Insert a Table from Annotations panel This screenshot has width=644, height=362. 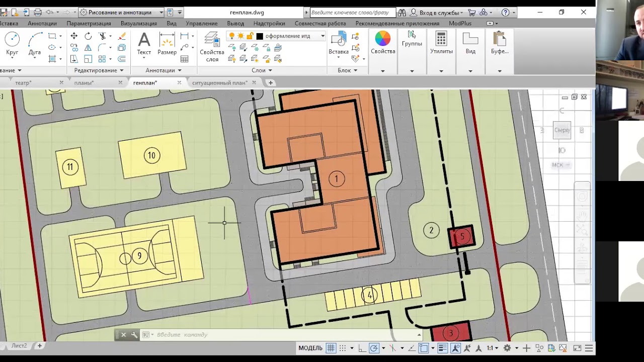185,59
